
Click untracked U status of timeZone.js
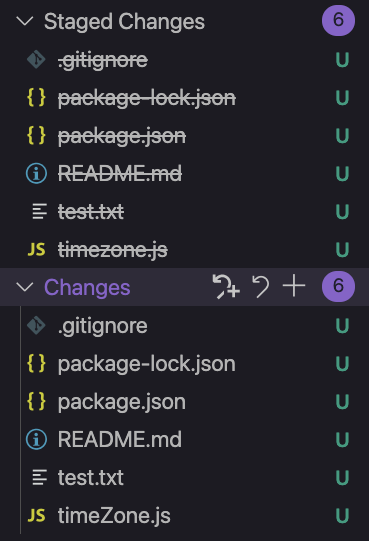pos(342,516)
